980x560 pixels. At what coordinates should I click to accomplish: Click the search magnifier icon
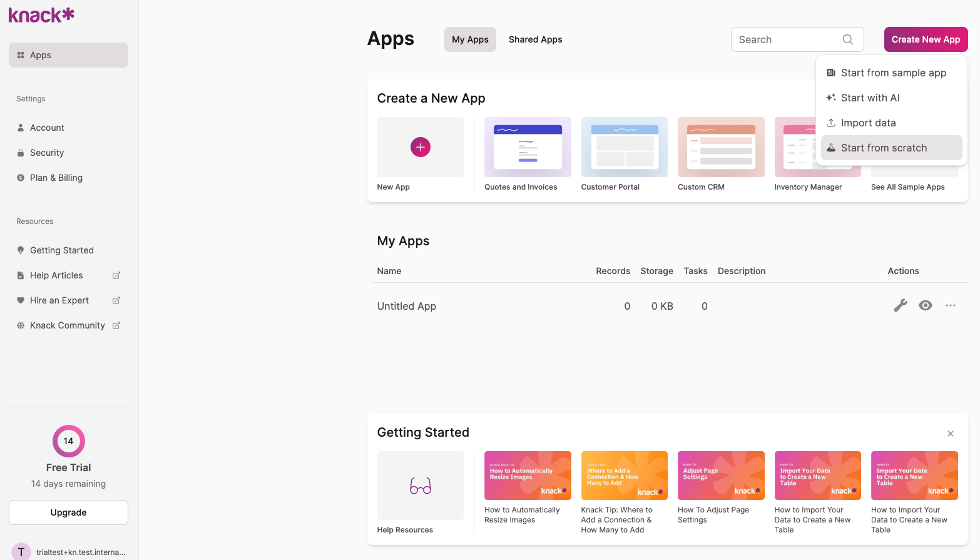pos(847,39)
